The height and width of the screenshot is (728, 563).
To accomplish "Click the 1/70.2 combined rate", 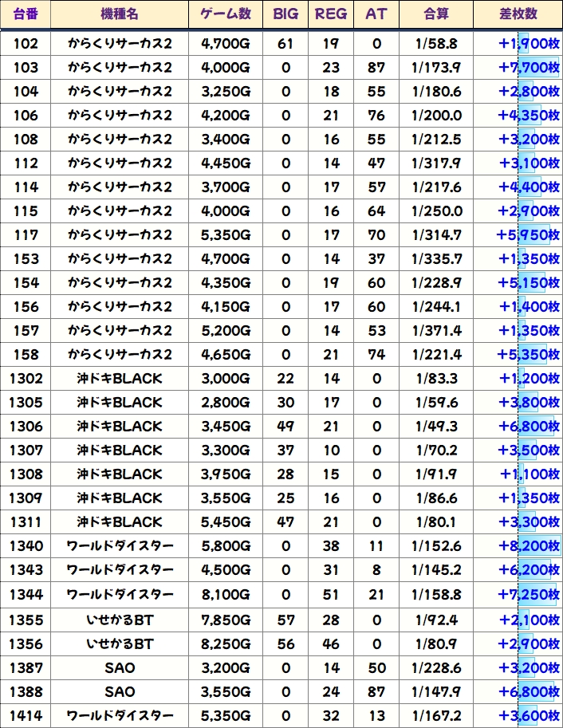I will tap(436, 451).
